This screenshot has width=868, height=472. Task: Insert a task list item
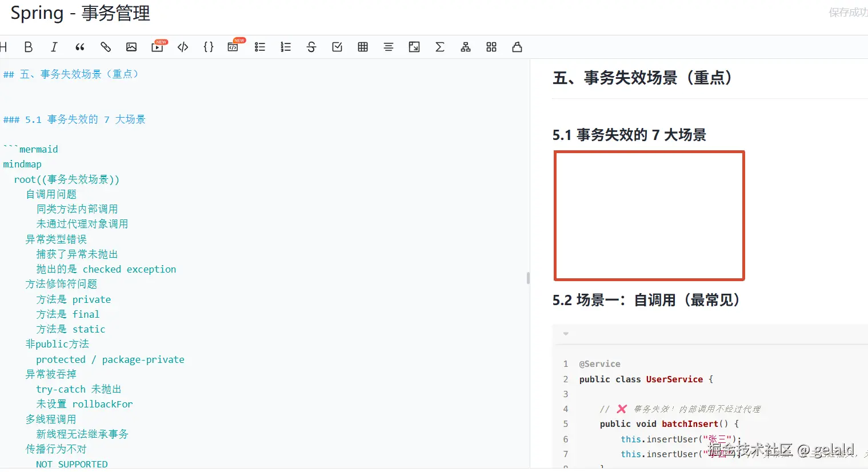point(337,47)
